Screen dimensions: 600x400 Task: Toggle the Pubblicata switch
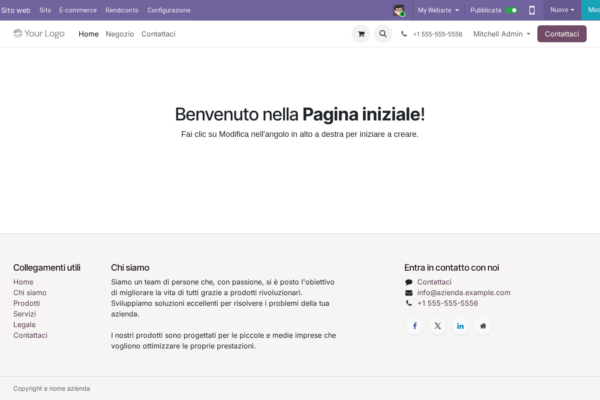[511, 10]
